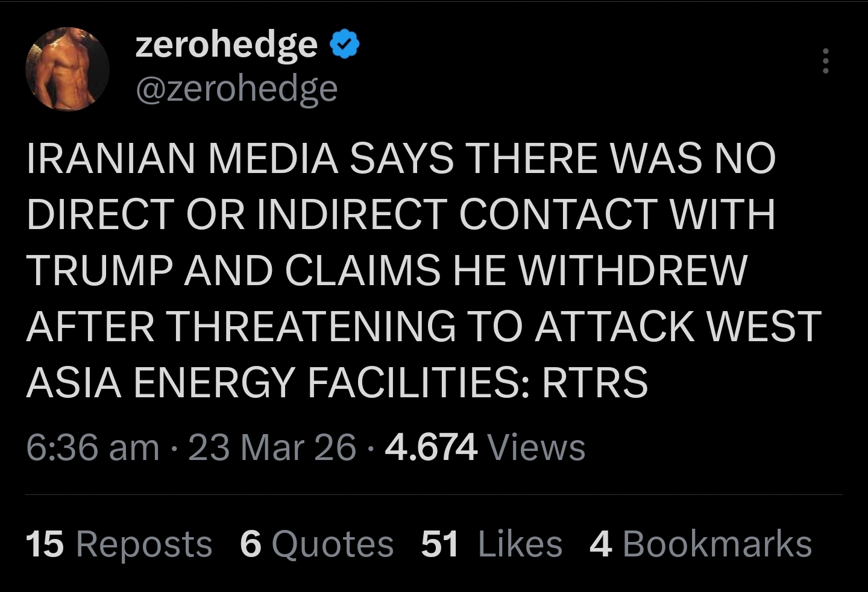Click the Reposts label text

point(144,543)
